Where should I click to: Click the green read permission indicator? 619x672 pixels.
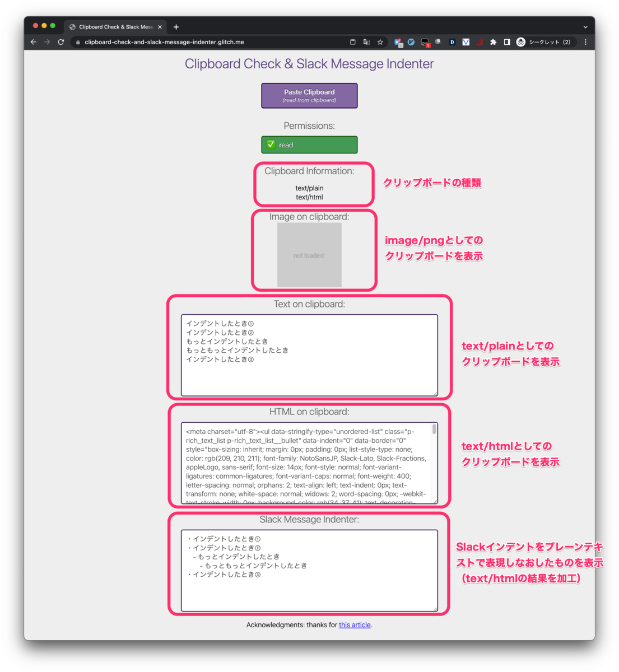[309, 144]
